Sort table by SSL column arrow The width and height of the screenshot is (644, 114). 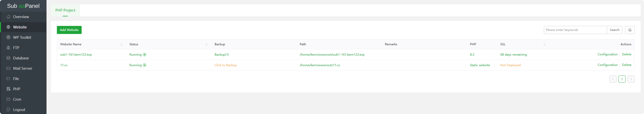point(544,44)
